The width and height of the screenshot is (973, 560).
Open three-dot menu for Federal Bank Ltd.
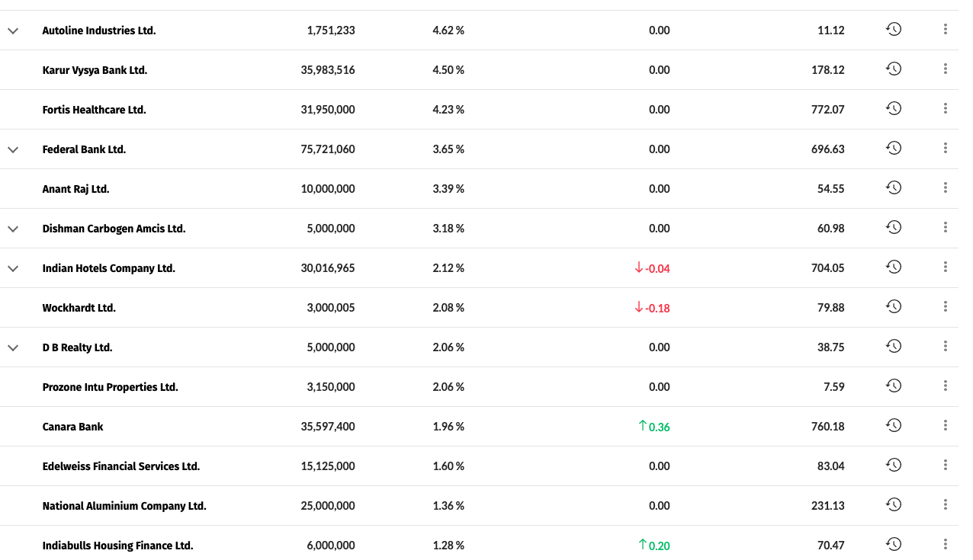pyautogui.click(x=945, y=149)
